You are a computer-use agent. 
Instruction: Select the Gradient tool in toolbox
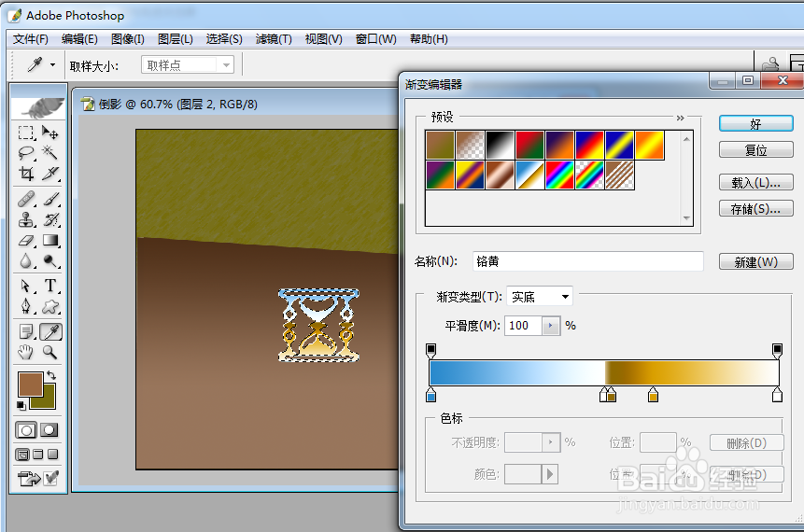tap(50, 241)
